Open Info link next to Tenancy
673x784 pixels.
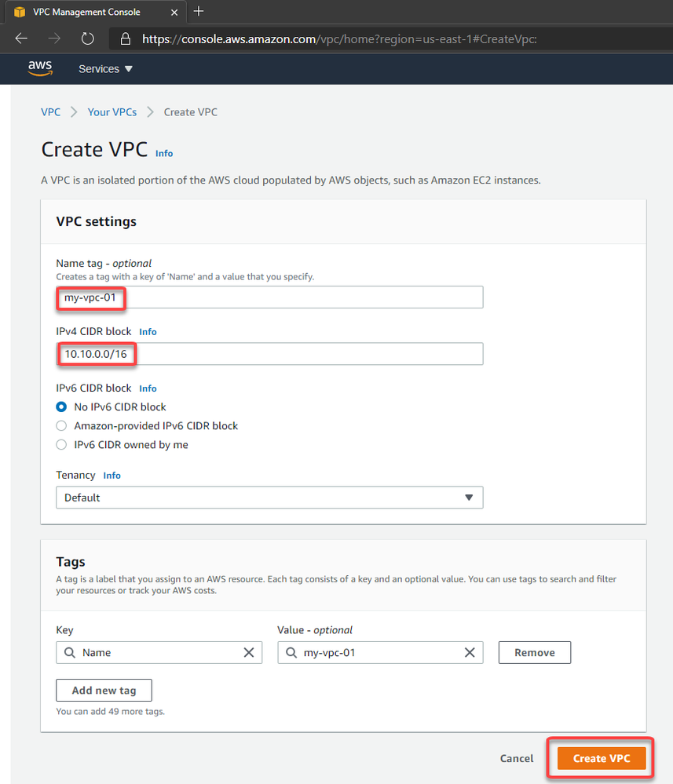coord(112,476)
